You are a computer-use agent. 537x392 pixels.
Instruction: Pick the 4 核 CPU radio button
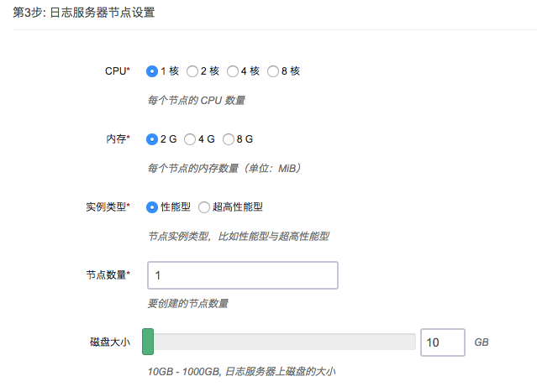coord(233,71)
